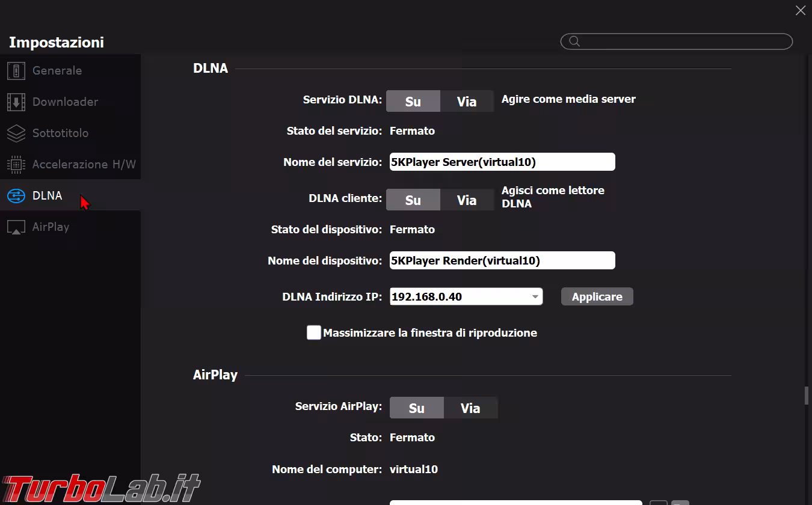The image size is (812, 505).
Task: Expand the DLNA Indirizzo IP dropdown
Action: pyautogui.click(x=535, y=296)
